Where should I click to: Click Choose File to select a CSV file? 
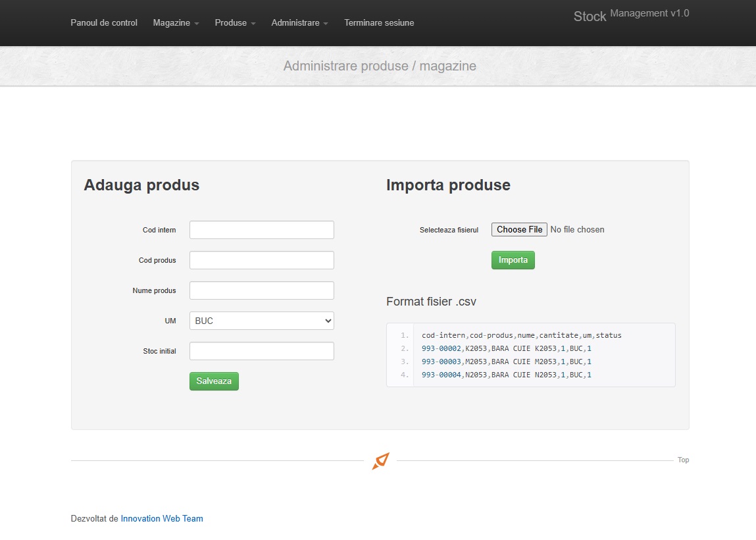(519, 229)
